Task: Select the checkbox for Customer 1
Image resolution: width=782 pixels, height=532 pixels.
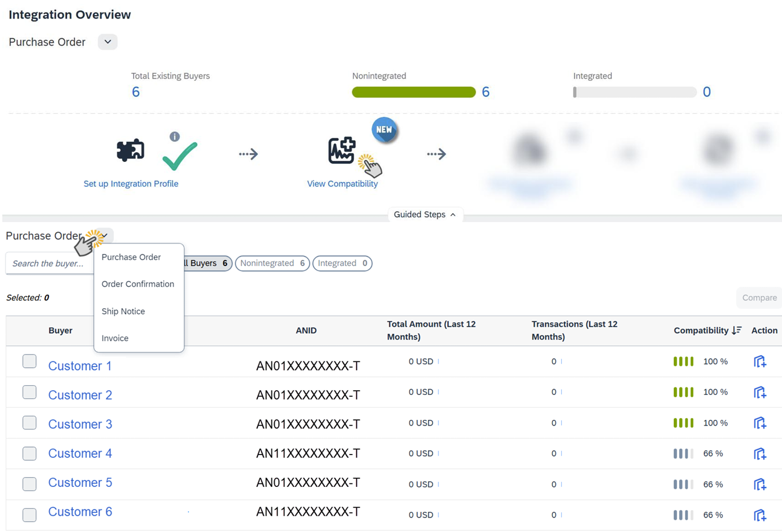Action: click(29, 361)
